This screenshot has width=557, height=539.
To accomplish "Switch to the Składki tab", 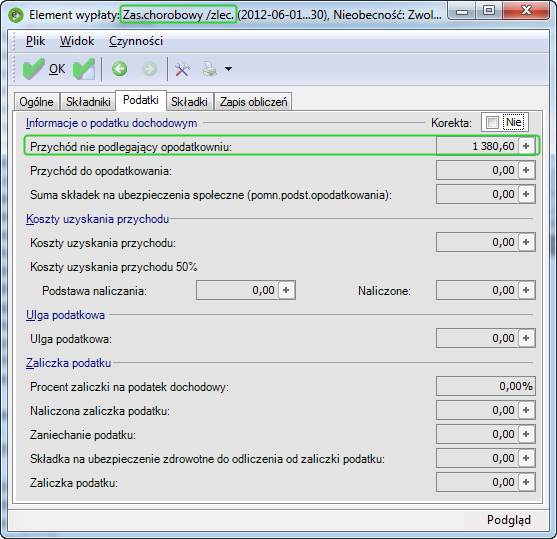I will point(189,102).
